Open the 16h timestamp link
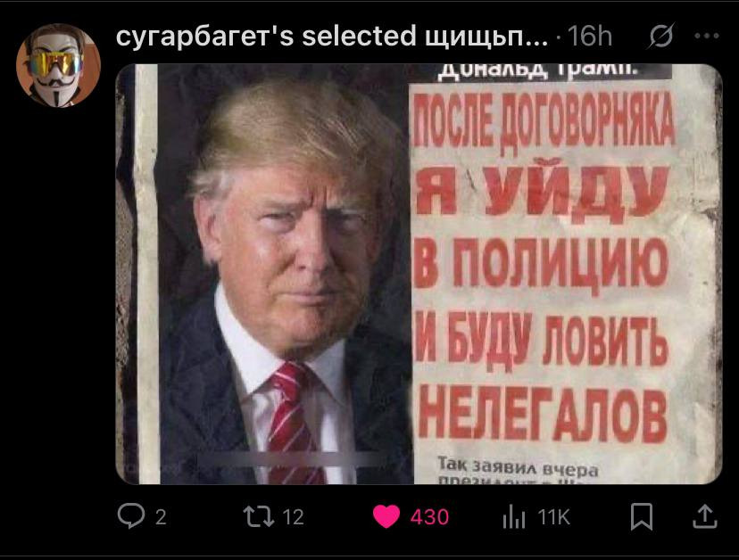The height and width of the screenshot is (560, 739). point(590,36)
